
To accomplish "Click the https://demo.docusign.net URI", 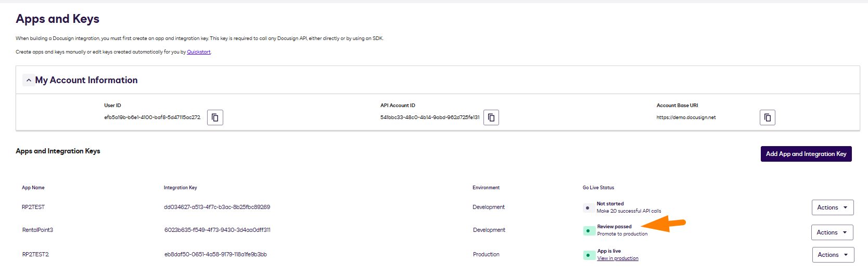I will [x=686, y=118].
